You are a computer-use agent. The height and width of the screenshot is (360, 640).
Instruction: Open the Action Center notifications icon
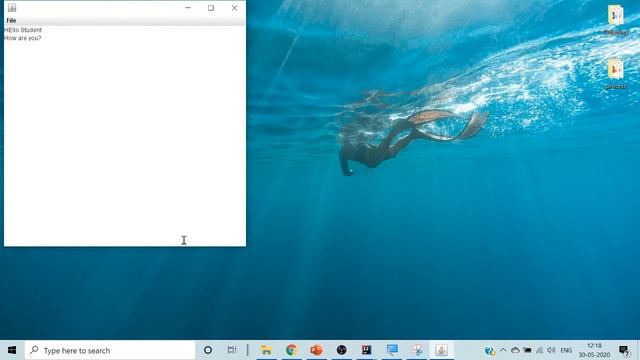coord(624,350)
